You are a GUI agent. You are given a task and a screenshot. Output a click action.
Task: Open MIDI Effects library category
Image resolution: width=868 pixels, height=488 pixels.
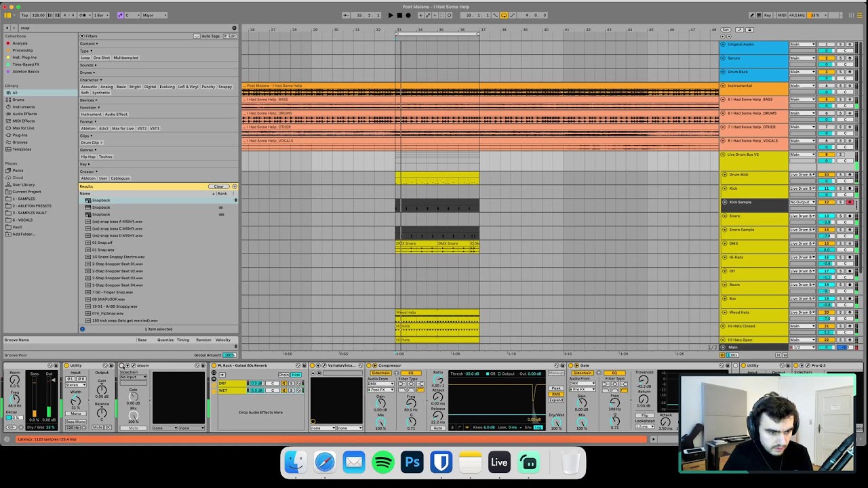[x=23, y=121]
